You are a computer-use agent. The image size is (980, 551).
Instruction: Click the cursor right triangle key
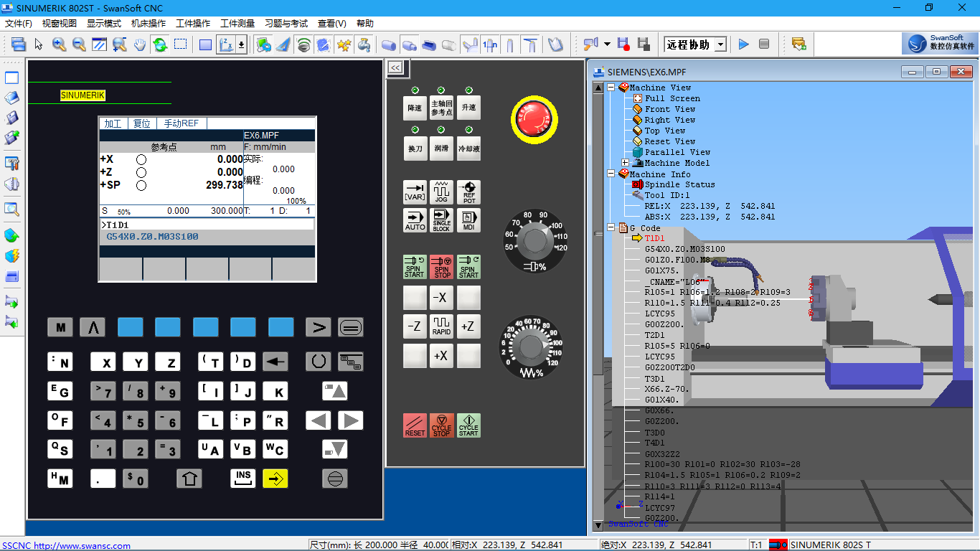[350, 420]
